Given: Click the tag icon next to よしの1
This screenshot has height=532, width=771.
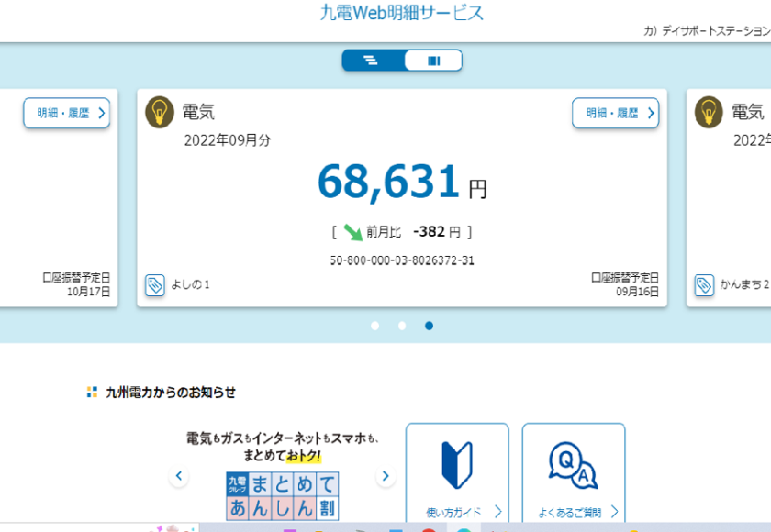Looking at the screenshot, I should tap(155, 285).
